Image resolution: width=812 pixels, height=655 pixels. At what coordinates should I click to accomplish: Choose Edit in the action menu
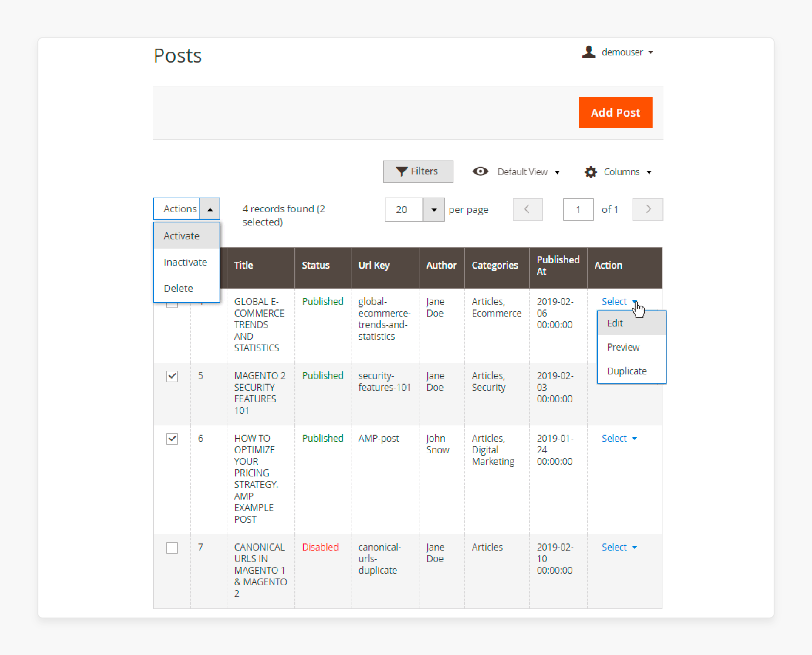pos(632,323)
